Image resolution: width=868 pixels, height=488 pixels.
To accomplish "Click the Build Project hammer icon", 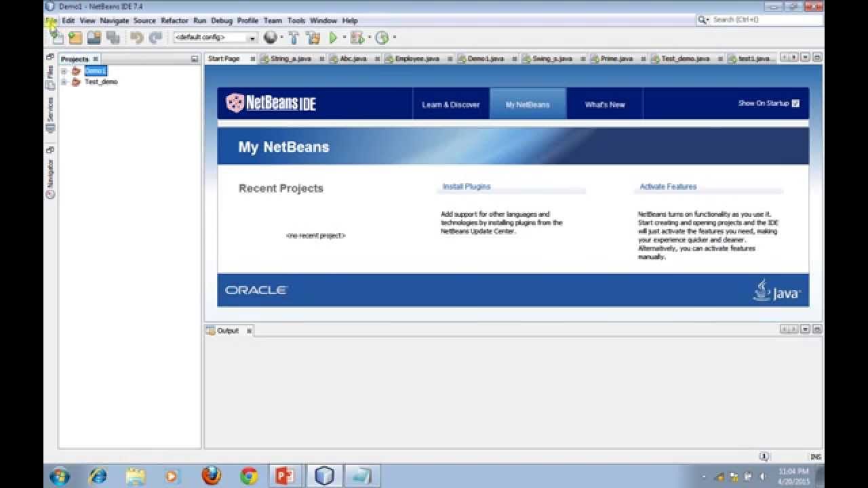I will 294,38.
